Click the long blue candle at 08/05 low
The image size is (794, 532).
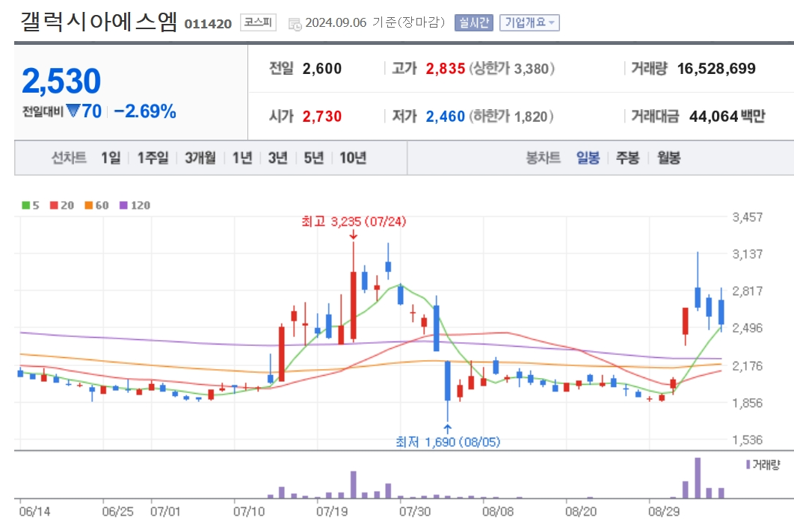[448, 380]
